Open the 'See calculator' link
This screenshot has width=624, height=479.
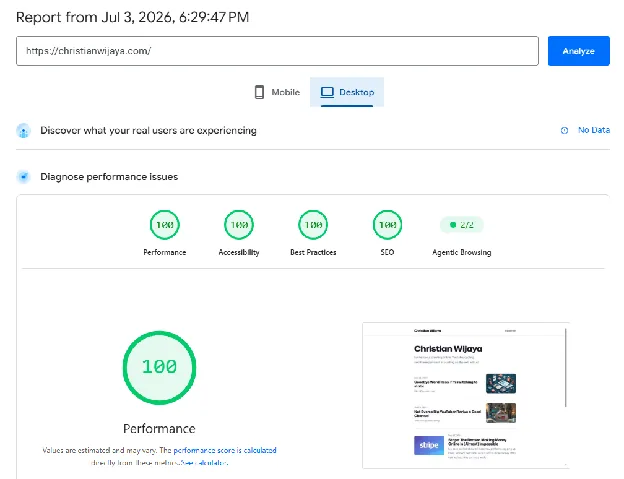click(204, 463)
